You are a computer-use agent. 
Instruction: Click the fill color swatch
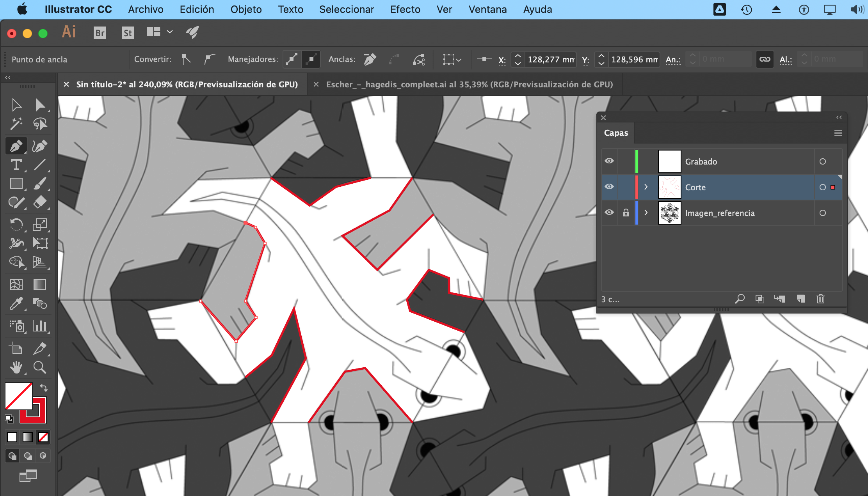tap(18, 396)
